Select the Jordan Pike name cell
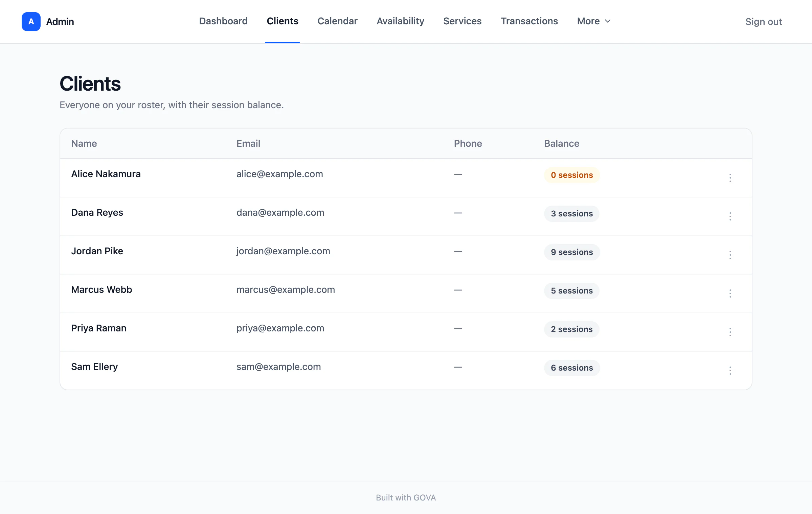812x514 pixels. (97, 251)
